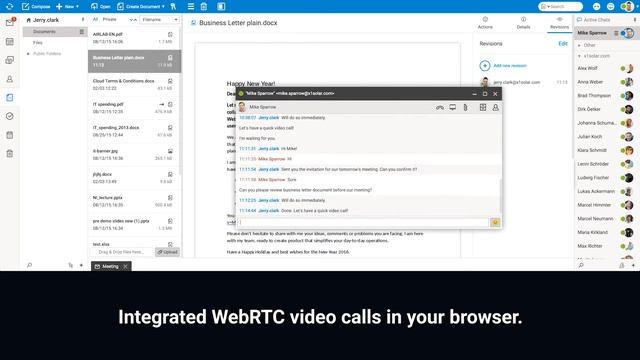Expand the Public Folders tree node
Image resolution: width=640 pixels, height=360 pixels.
[x=28, y=53]
